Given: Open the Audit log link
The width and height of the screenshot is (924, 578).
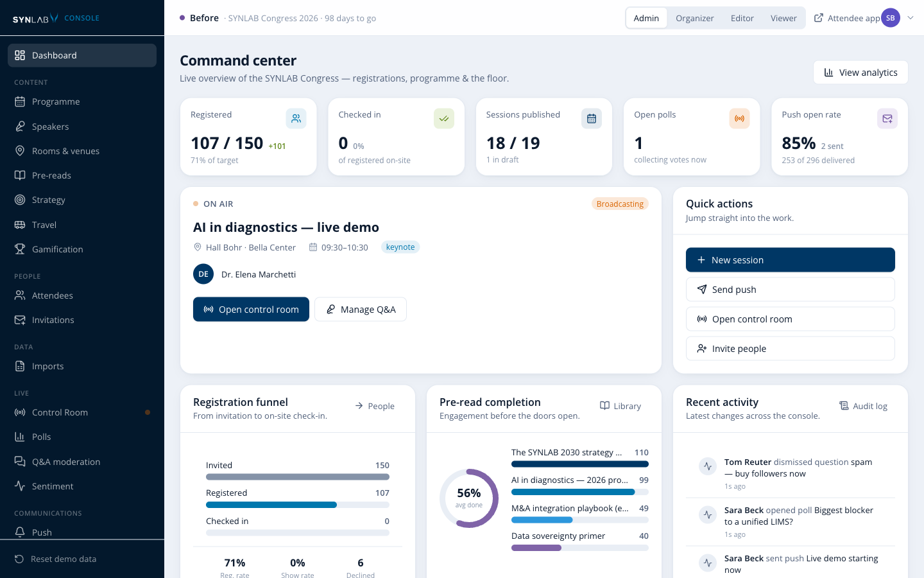Looking at the screenshot, I should point(864,406).
